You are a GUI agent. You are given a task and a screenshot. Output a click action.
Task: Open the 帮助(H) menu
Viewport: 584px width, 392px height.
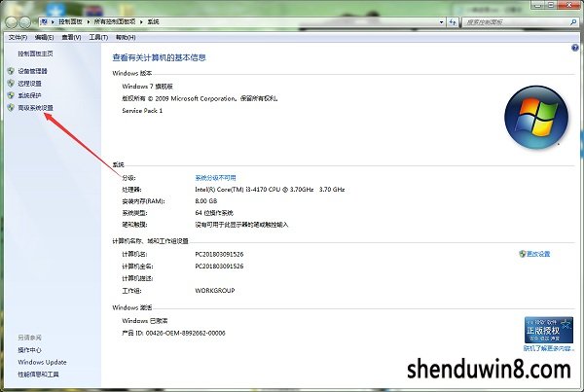126,37
